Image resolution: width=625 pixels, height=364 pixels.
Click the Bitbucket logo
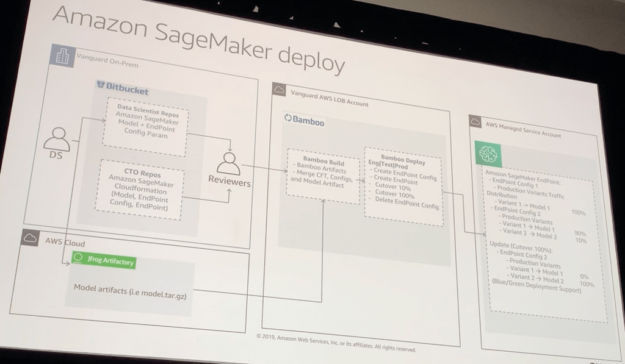pos(123,88)
